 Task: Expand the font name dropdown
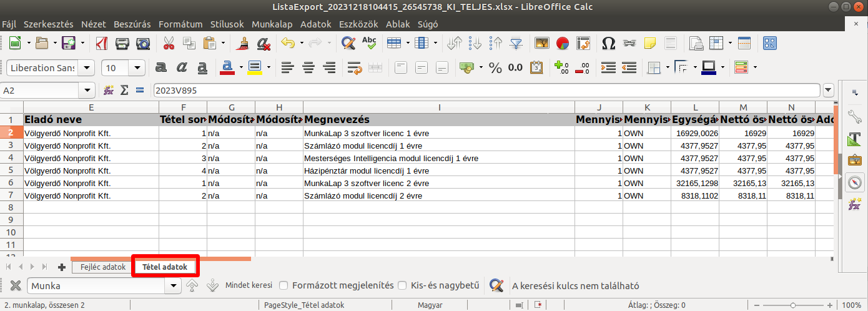tap(87, 67)
